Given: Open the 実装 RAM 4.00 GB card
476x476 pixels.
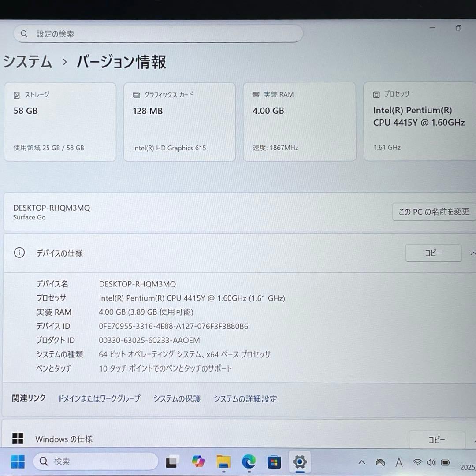Looking at the screenshot, I should click(300, 122).
